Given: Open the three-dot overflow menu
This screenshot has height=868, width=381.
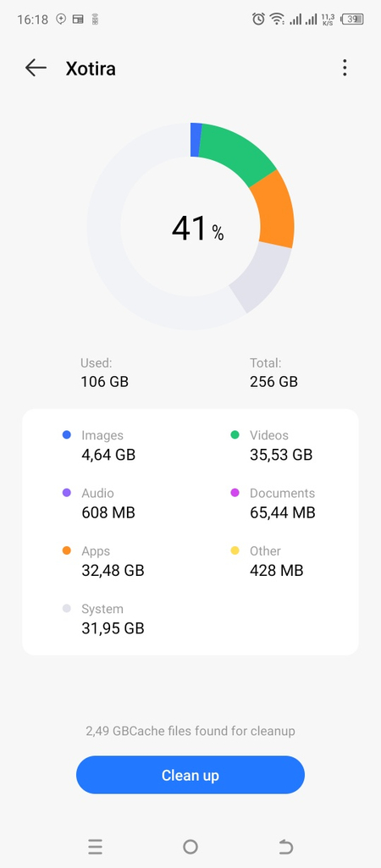Looking at the screenshot, I should [x=345, y=68].
